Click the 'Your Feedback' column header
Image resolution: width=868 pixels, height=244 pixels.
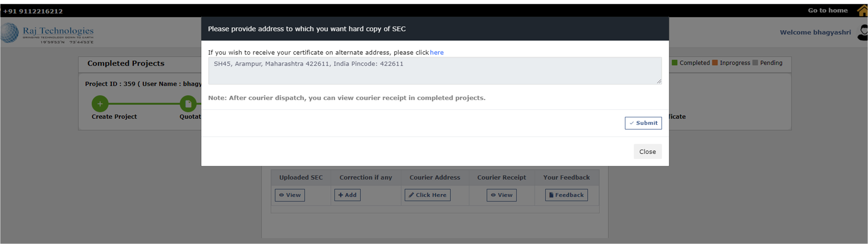point(566,177)
